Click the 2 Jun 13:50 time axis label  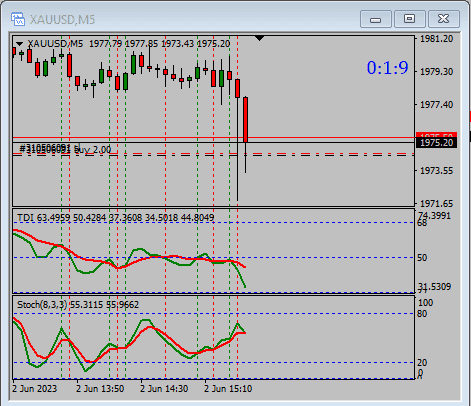(100, 389)
